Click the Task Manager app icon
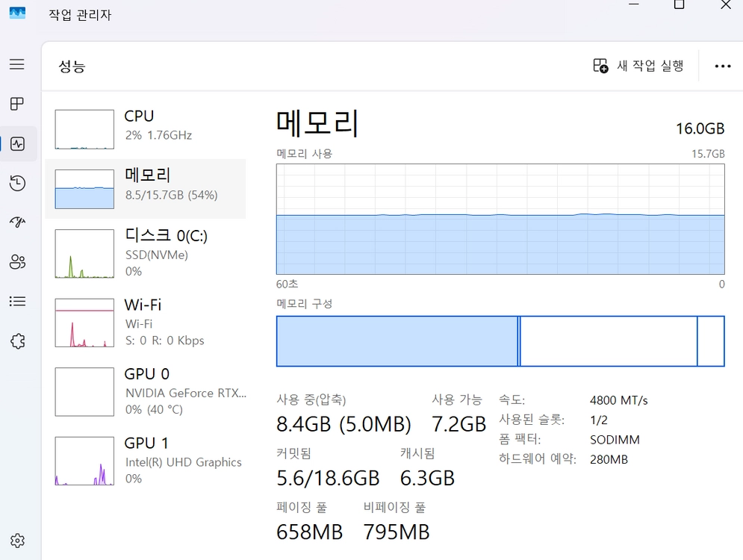Viewport: 743px width, 560px height. [x=17, y=13]
